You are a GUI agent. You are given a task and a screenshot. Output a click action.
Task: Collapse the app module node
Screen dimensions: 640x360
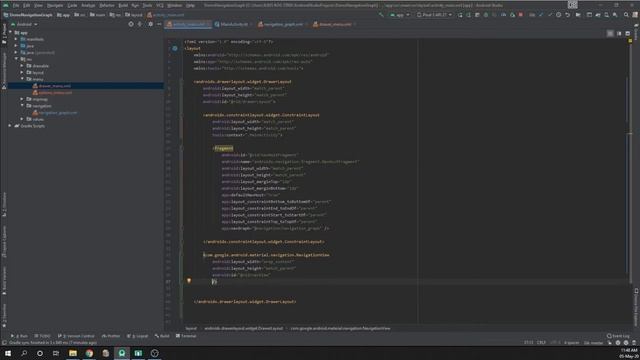coord(11,32)
